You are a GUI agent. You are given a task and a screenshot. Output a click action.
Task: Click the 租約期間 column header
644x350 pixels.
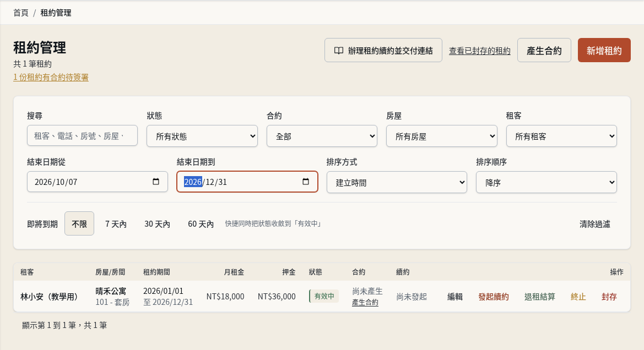pyautogui.click(x=156, y=272)
